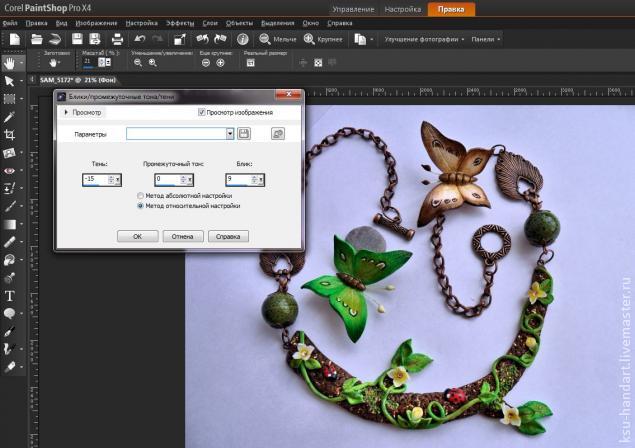Select the speech bubble Preset Shape tool

9,313
